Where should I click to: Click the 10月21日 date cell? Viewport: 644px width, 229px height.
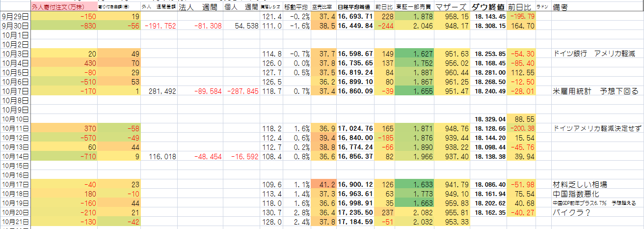pyautogui.click(x=15, y=222)
